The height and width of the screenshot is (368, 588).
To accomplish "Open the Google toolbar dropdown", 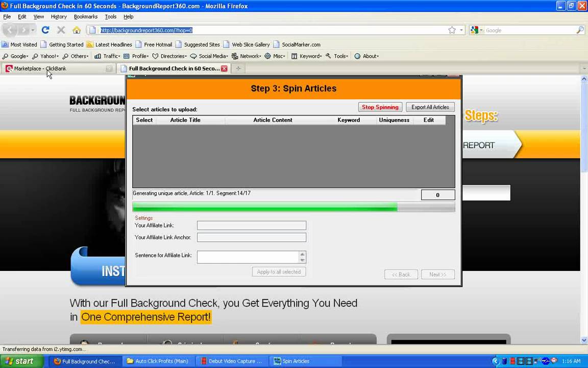I will click(x=16, y=56).
